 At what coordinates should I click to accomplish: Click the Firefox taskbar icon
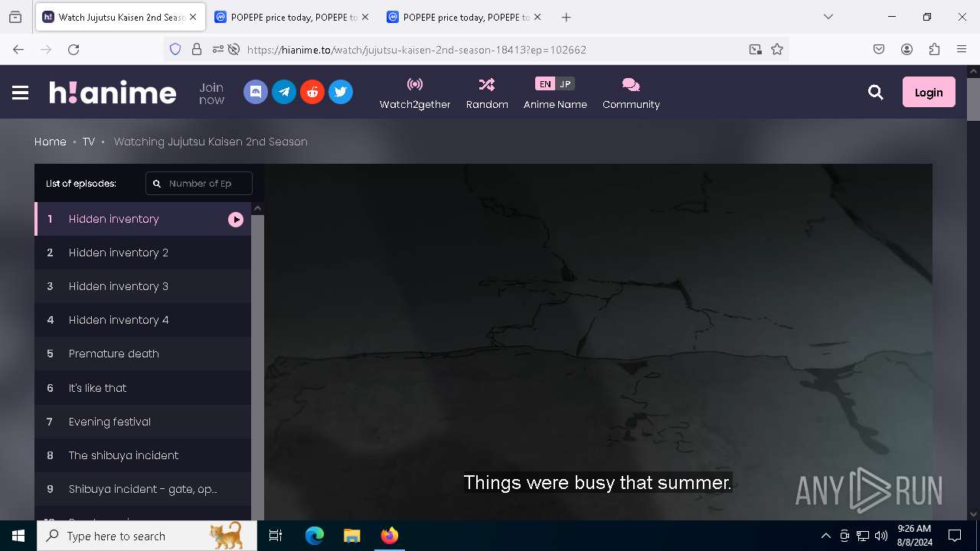coord(389,536)
